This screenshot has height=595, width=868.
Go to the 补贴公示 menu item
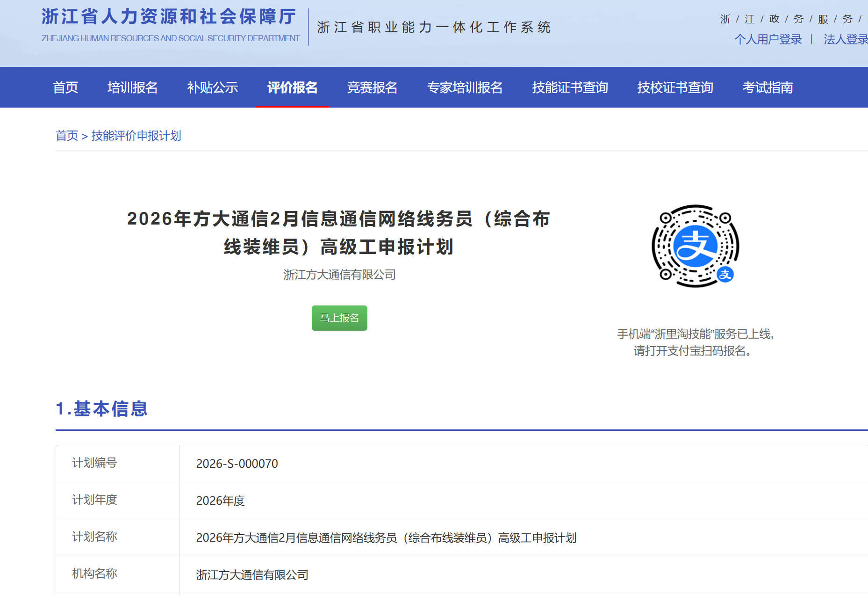pyautogui.click(x=212, y=87)
